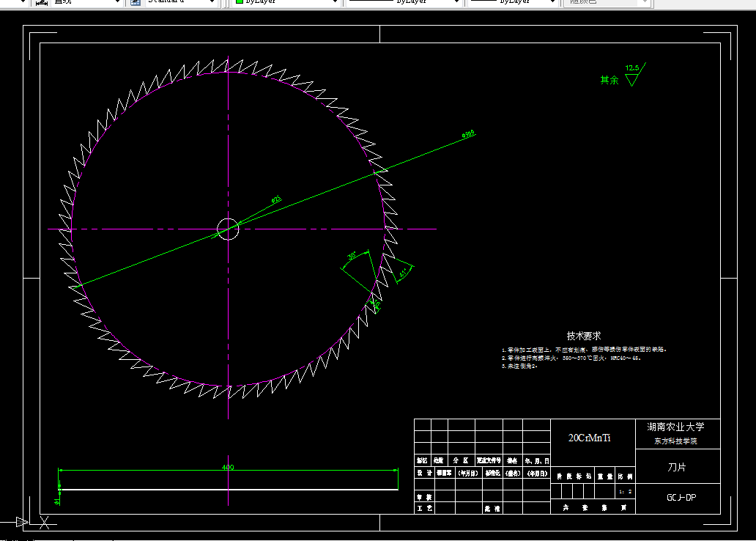Viewport: 756px width, 541px height.
Task: Select the 41° tooth angle dimension
Action: click(x=403, y=273)
